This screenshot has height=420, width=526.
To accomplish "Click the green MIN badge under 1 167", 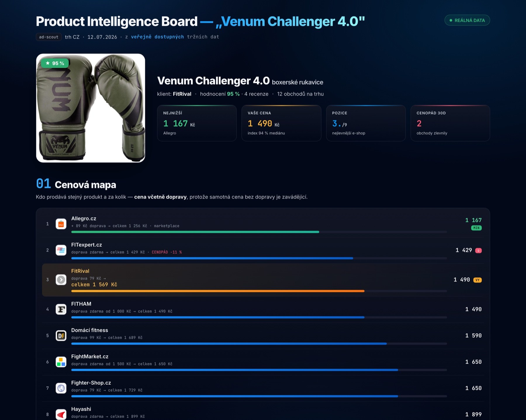I will tap(476, 228).
